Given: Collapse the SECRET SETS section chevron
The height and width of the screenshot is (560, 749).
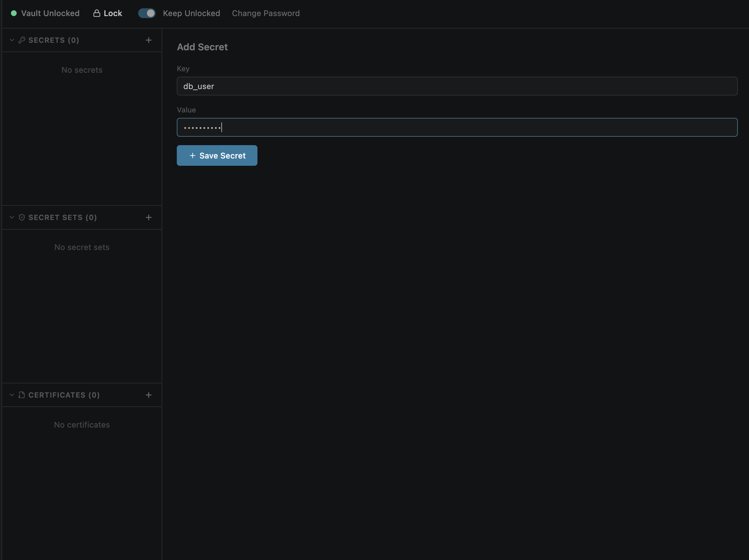Looking at the screenshot, I should coord(12,217).
